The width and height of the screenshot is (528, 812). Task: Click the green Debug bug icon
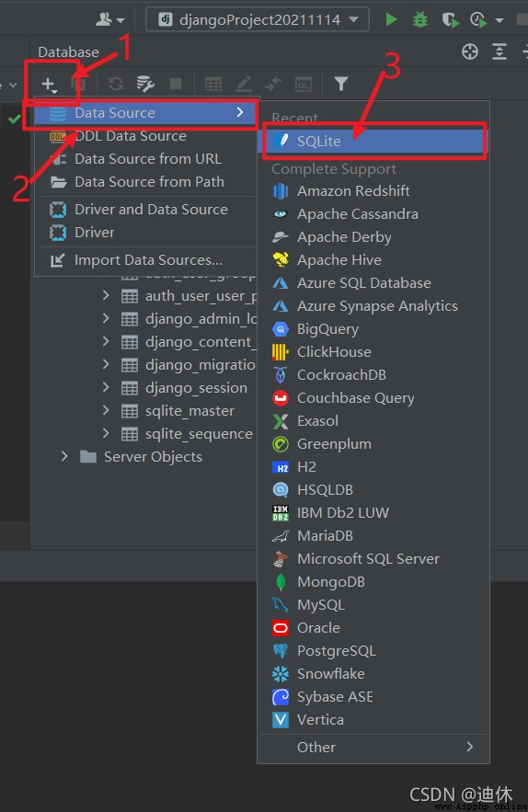click(419, 19)
